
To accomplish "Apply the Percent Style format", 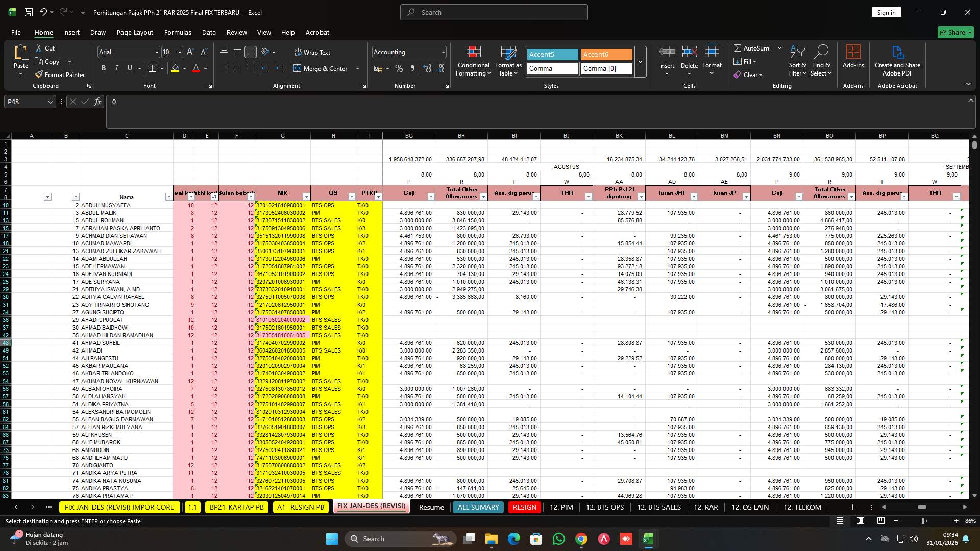I will (x=399, y=68).
